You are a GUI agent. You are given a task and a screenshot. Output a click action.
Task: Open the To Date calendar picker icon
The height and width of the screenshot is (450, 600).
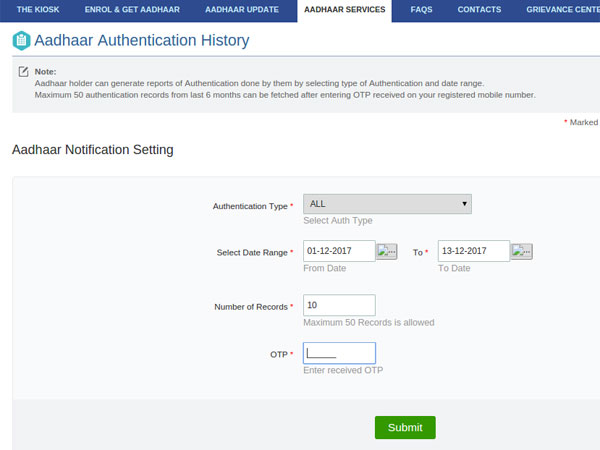pyautogui.click(x=521, y=252)
